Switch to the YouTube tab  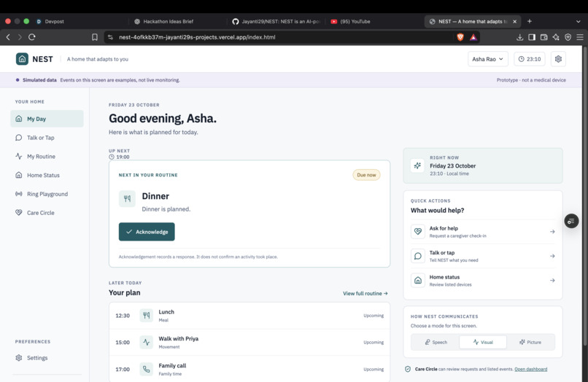[373, 21]
